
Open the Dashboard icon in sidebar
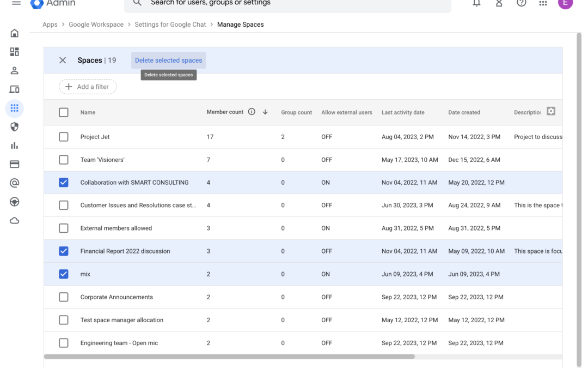14,52
